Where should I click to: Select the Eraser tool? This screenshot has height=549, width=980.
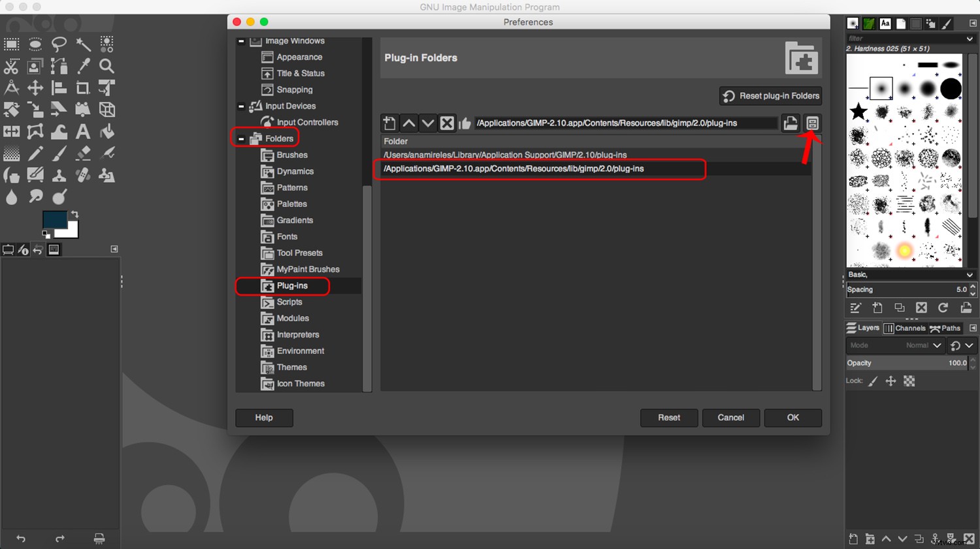click(x=82, y=152)
